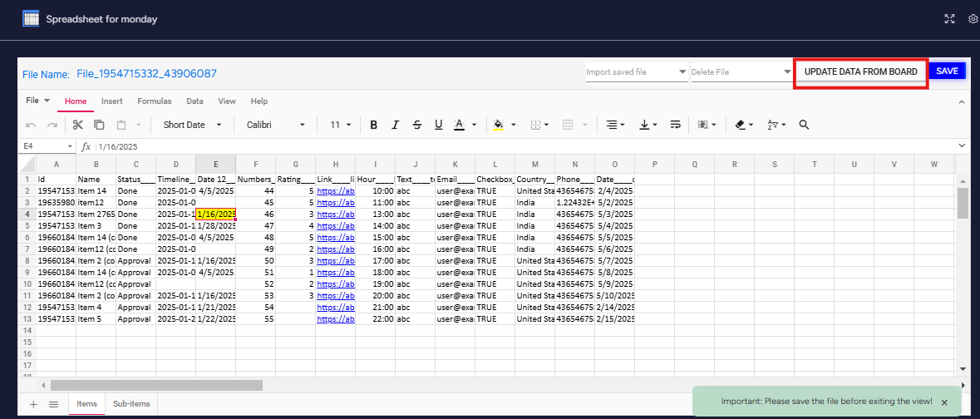Click the fx insert function icon
This screenshot has width=980, height=419.
tap(86, 146)
